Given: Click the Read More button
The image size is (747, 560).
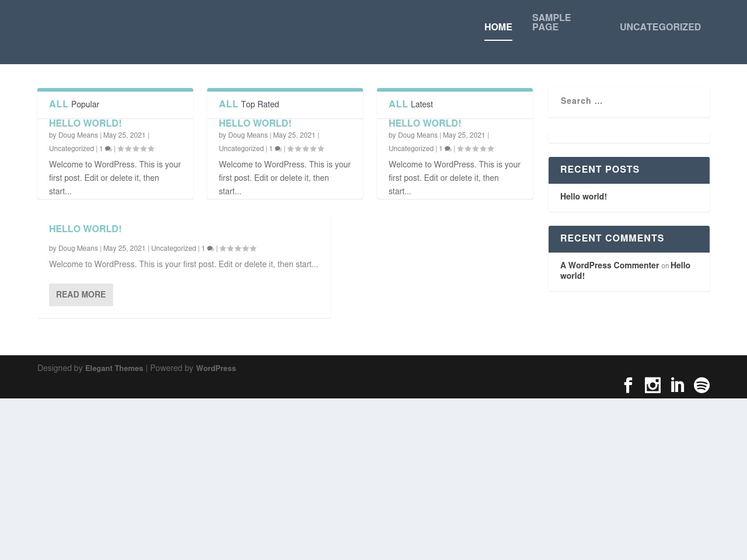Looking at the screenshot, I should pyautogui.click(x=81, y=295).
